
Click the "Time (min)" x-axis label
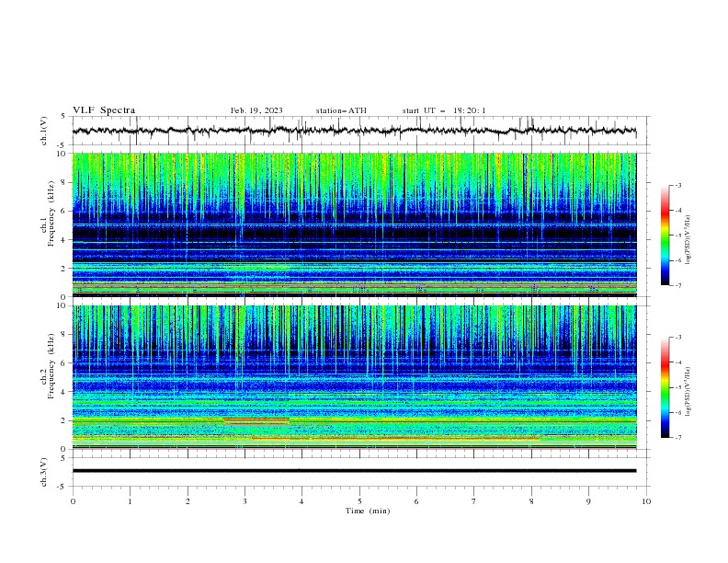click(x=368, y=511)
